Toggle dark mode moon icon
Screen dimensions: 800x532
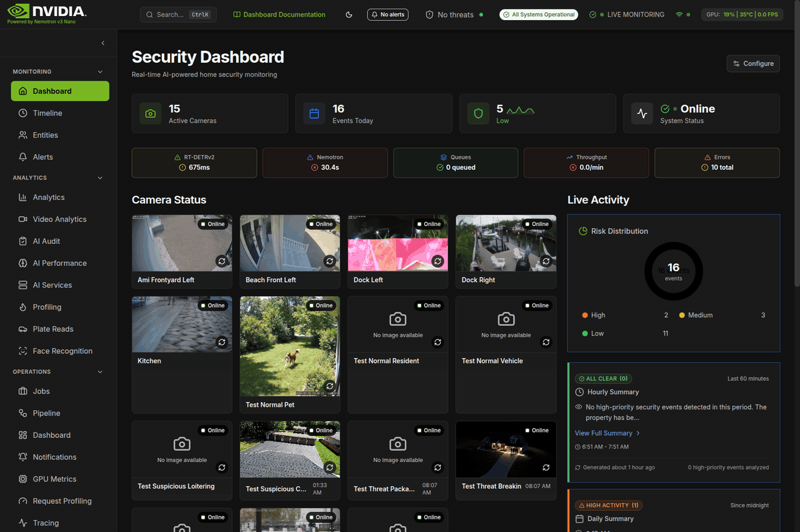pyautogui.click(x=349, y=15)
